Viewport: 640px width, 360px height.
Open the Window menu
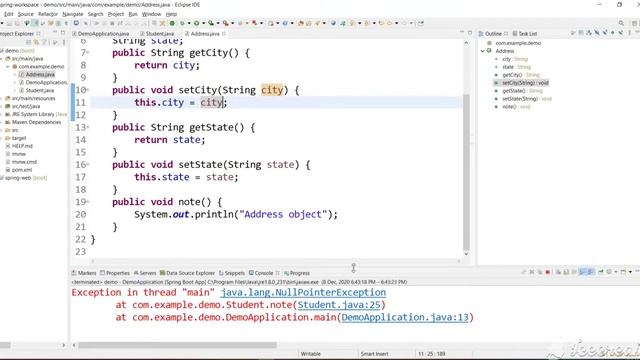point(151,14)
